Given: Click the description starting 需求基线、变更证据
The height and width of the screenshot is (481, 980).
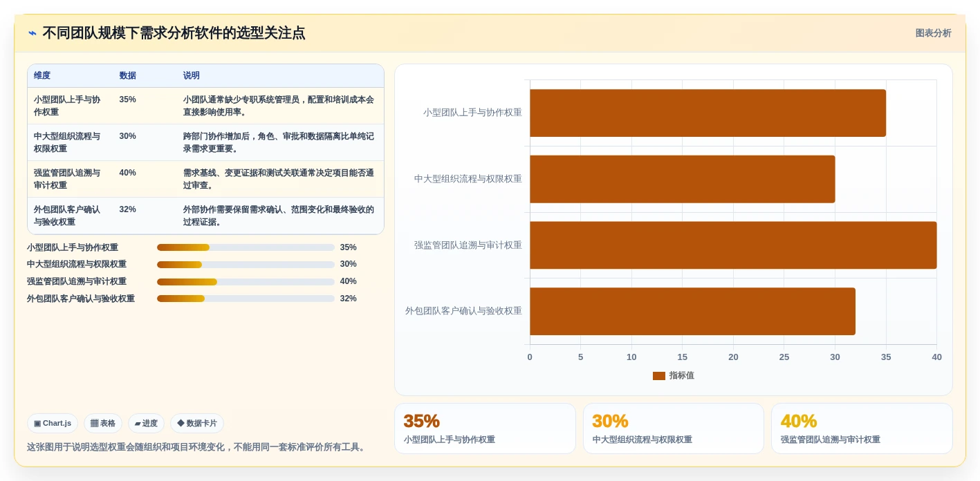Looking at the screenshot, I should (x=279, y=179).
